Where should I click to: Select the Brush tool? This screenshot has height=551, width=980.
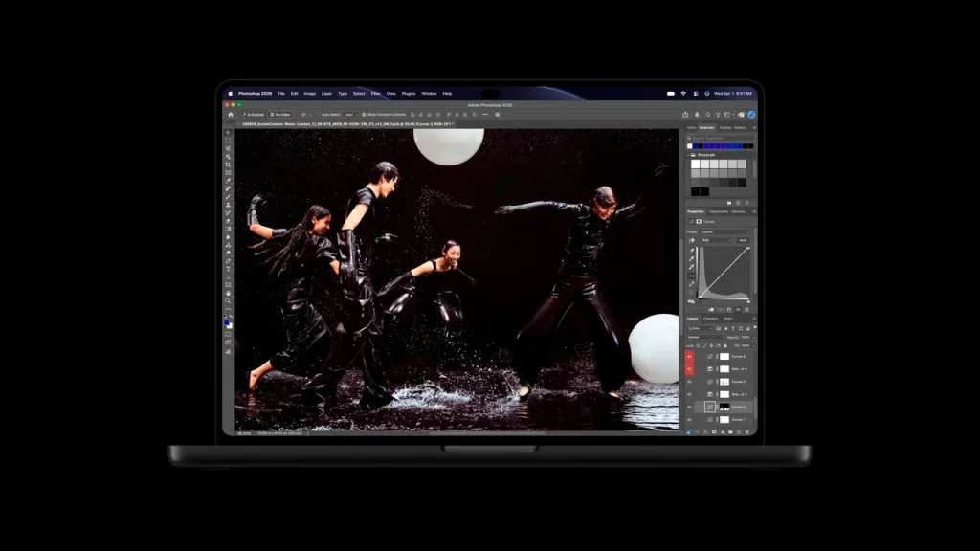click(x=228, y=197)
